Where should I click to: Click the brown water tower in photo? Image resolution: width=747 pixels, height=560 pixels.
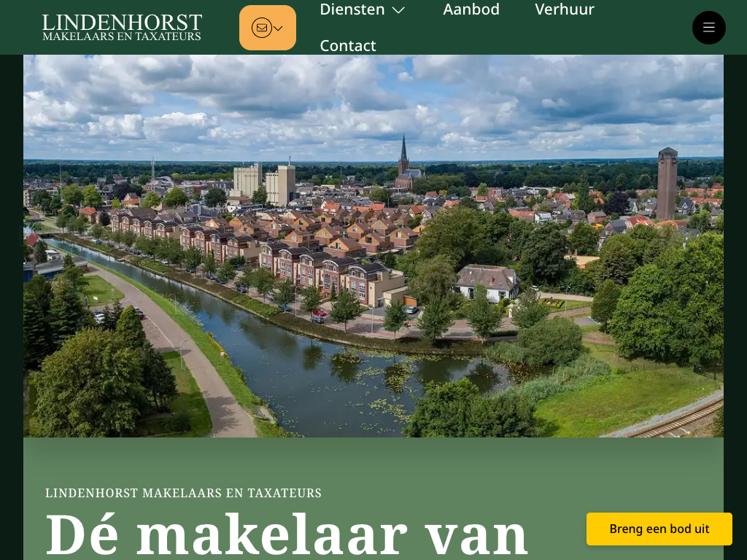667,183
